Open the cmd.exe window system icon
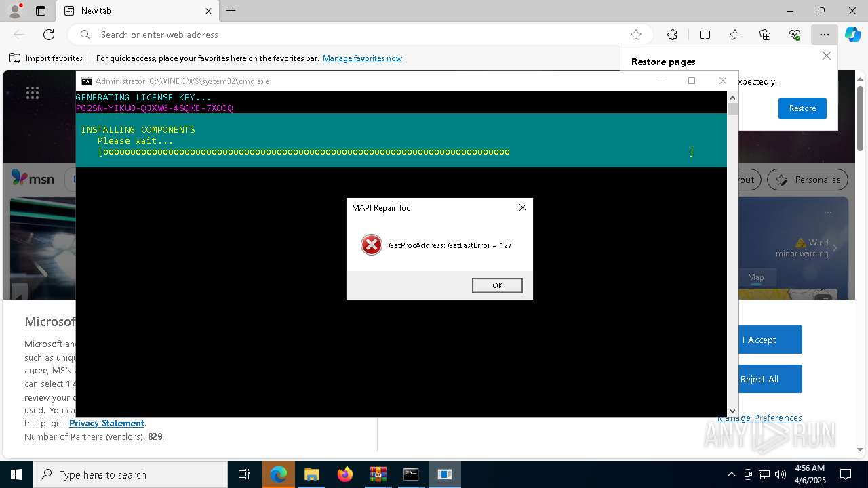This screenshot has width=868, height=488. 87,81
